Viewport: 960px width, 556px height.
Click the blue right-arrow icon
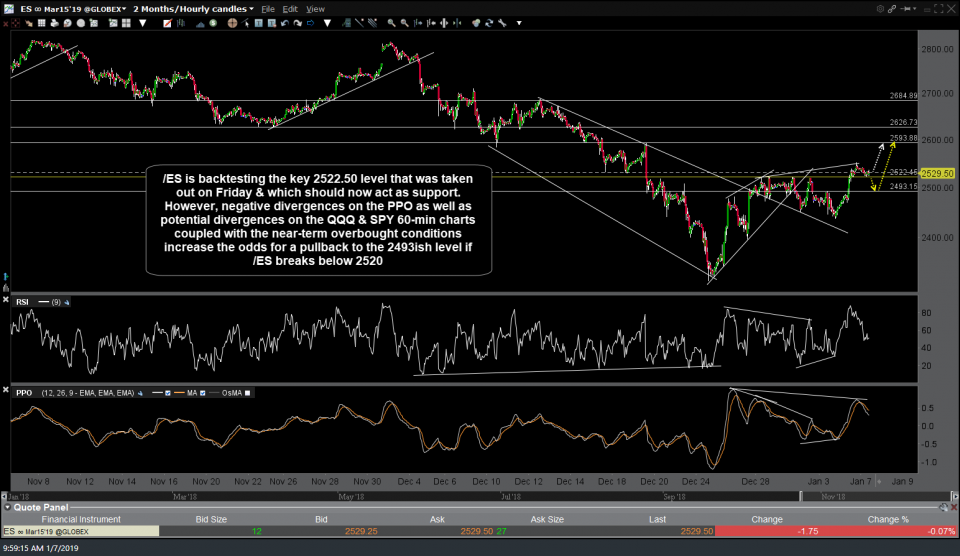(x=310, y=23)
